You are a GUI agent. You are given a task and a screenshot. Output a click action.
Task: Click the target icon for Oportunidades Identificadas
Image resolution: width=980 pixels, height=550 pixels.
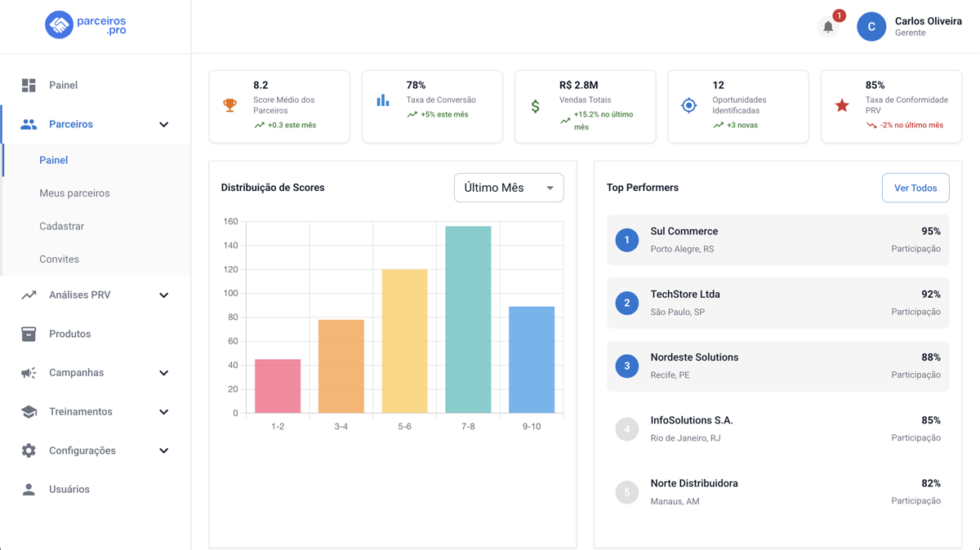(x=689, y=105)
